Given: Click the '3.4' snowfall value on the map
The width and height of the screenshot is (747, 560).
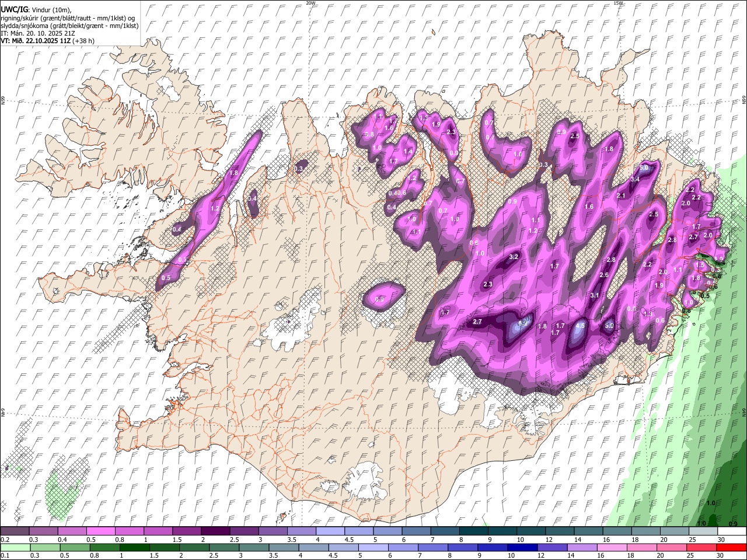Looking at the screenshot, I should tap(635, 179).
